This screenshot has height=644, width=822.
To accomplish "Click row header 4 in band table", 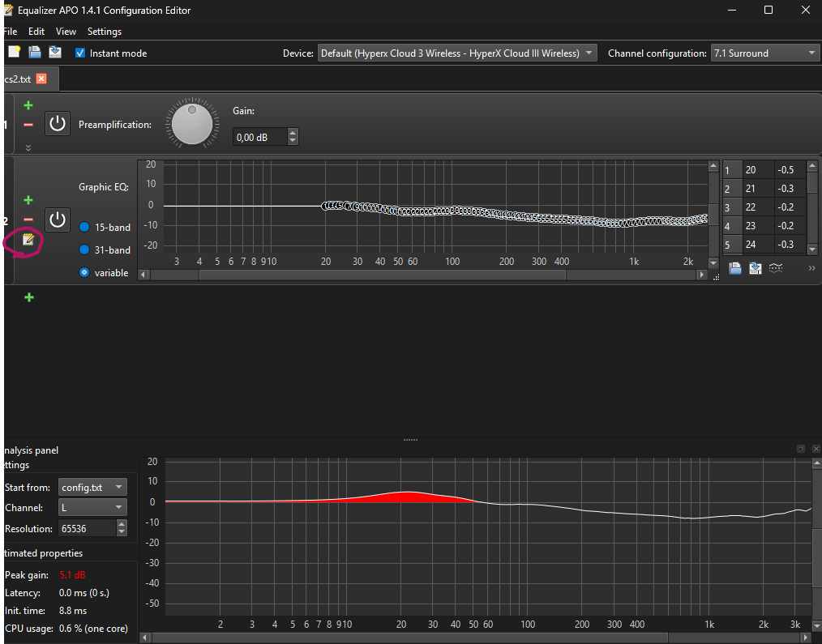I will coord(732,226).
